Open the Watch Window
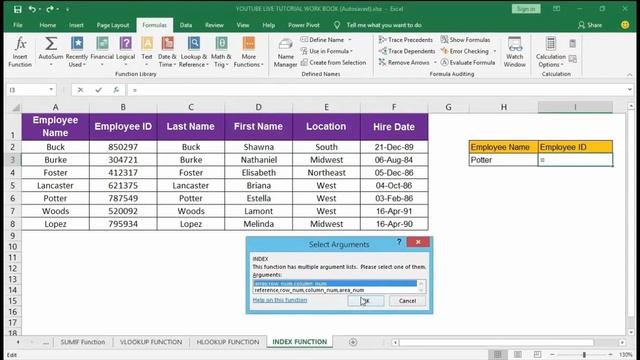Screen dimensions: 640x360 click(515, 52)
